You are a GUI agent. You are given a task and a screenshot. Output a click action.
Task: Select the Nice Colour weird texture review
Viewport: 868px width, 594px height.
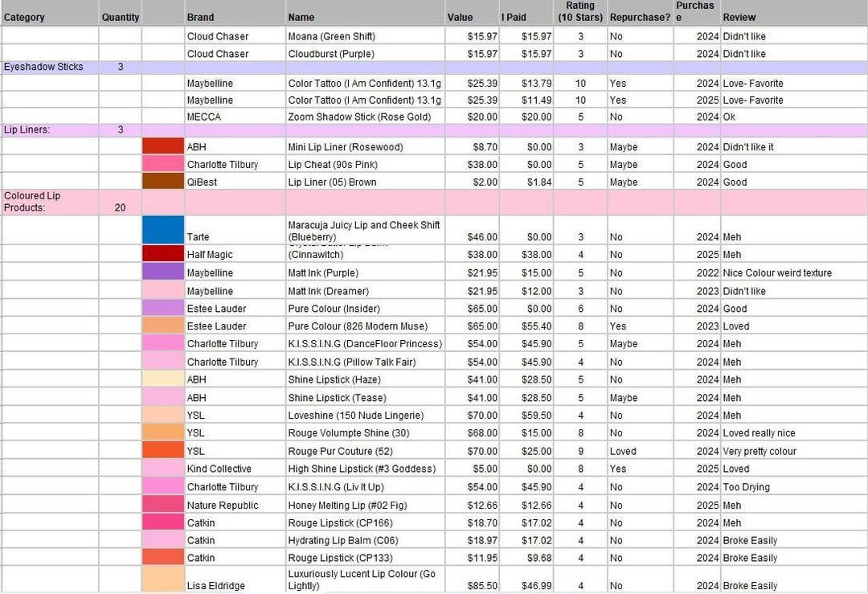[x=777, y=272]
